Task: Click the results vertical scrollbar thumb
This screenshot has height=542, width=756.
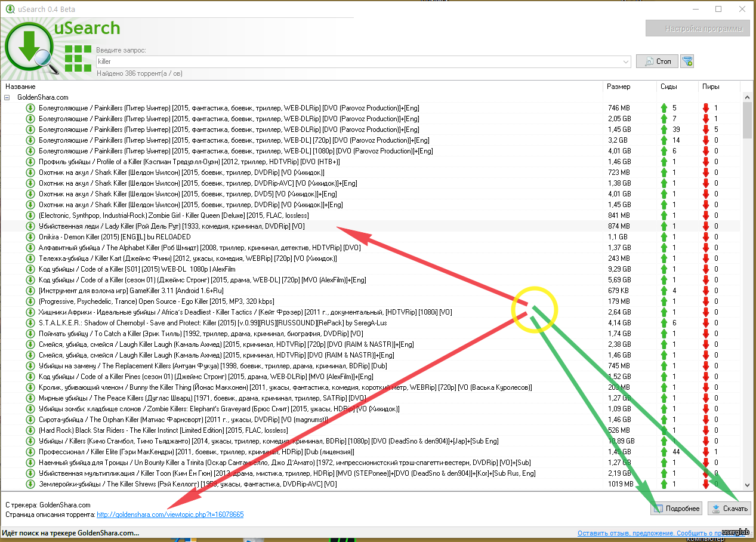Action: click(747, 119)
